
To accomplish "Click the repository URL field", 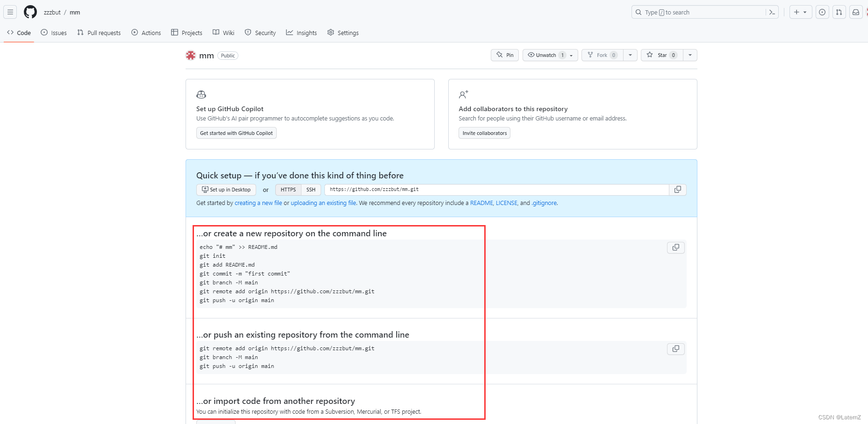I will tap(496, 190).
